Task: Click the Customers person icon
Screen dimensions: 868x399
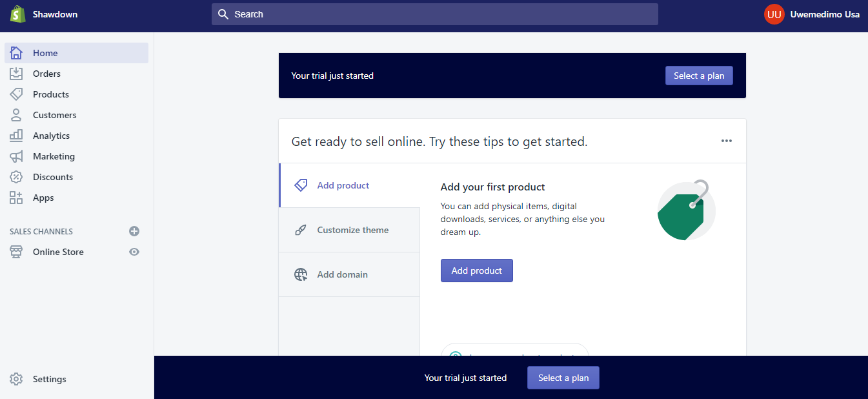Action: click(x=16, y=115)
